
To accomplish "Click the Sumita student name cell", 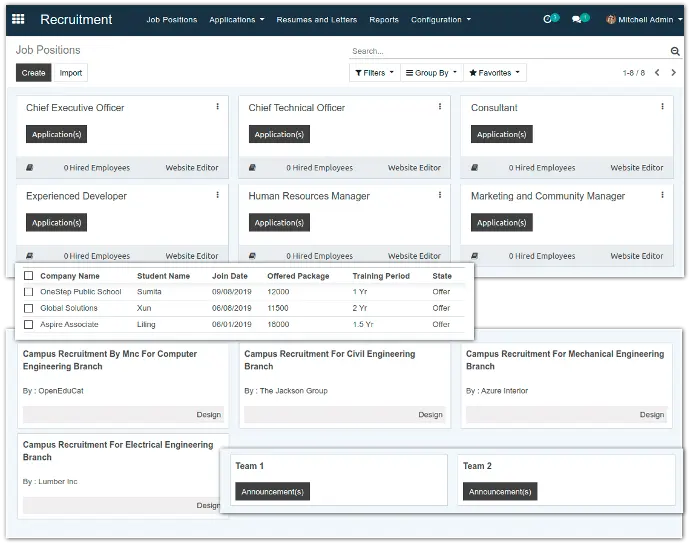I will pos(149,292).
